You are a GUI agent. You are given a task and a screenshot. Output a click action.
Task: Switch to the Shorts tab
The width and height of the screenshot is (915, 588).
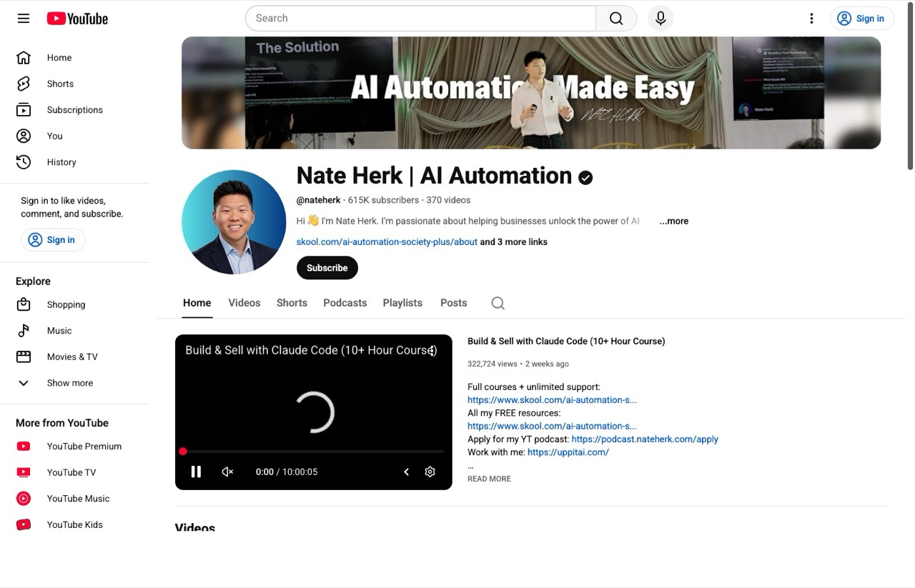pyautogui.click(x=292, y=303)
